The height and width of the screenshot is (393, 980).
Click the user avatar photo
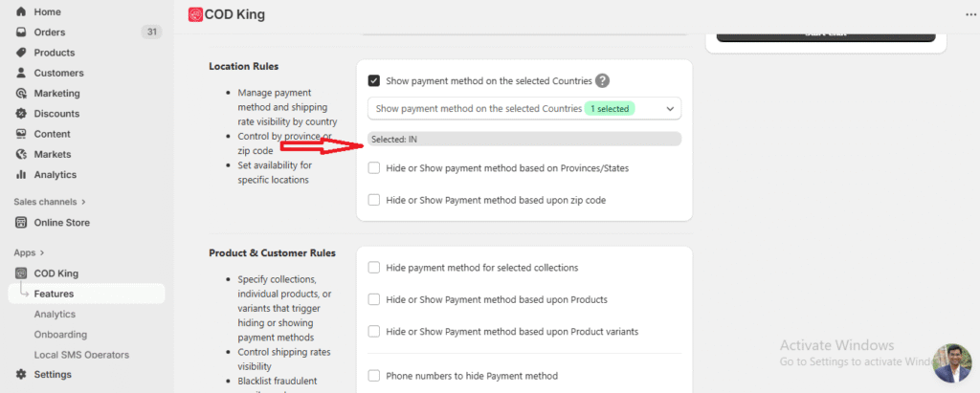pyautogui.click(x=951, y=362)
